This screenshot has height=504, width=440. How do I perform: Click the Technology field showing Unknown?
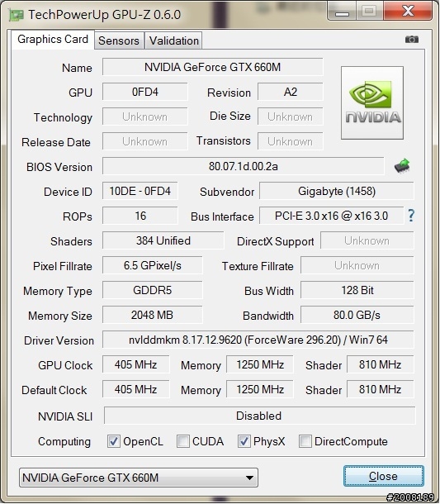(x=144, y=116)
